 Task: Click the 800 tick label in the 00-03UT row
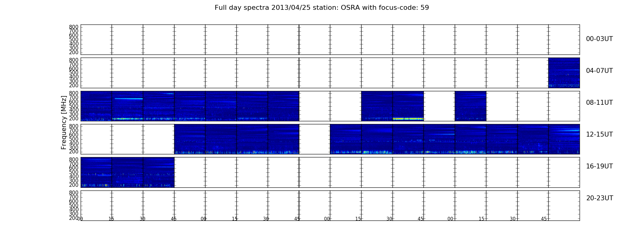click(x=74, y=27)
